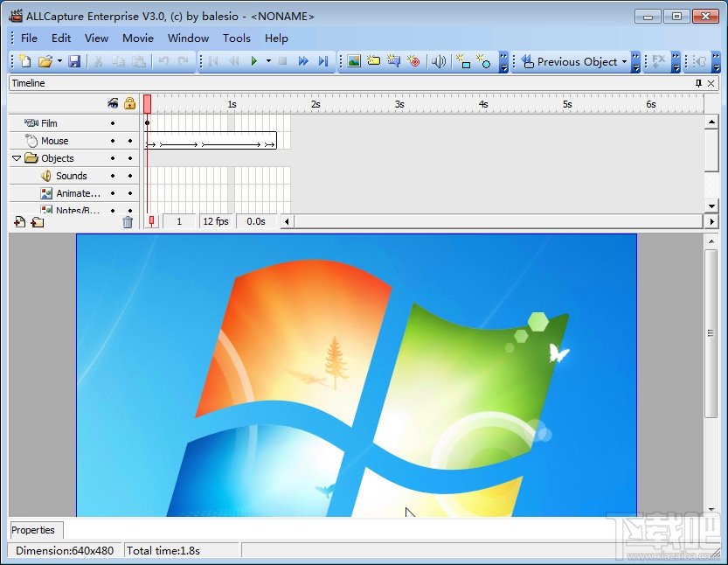Play the movie with the green arrow
The image size is (728, 565).
click(x=254, y=61)
